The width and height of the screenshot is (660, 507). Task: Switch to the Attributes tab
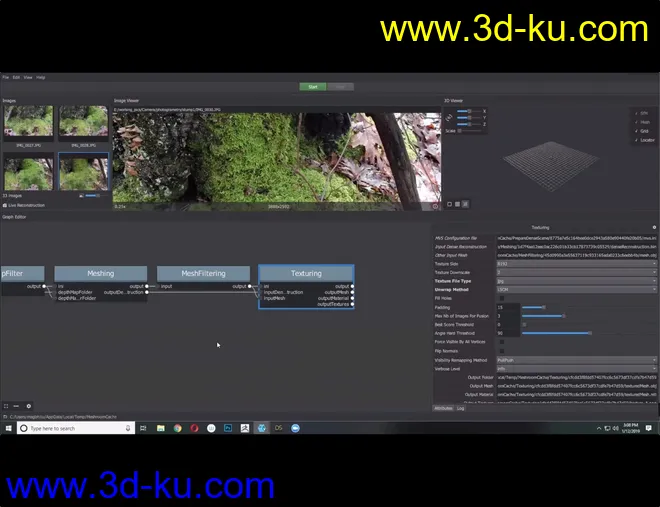coord(443,408)
